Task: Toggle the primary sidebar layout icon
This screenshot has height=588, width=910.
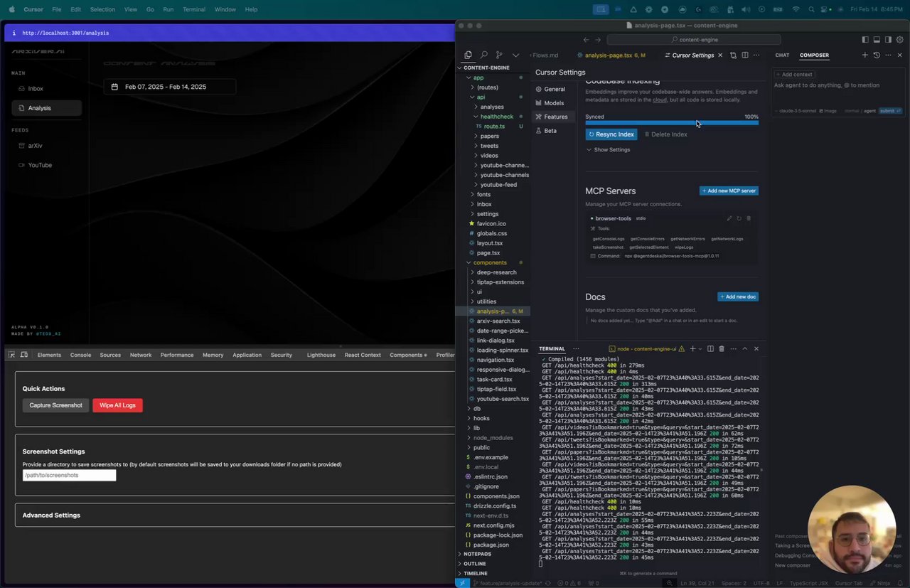Action: coord(865,40)
